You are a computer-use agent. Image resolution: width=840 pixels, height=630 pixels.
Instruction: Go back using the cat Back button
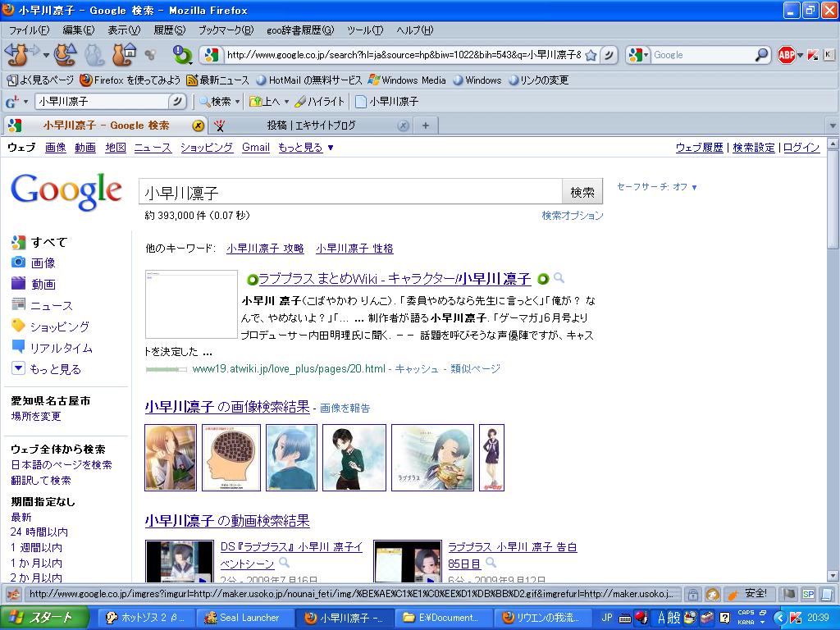(x=16, y=54)
